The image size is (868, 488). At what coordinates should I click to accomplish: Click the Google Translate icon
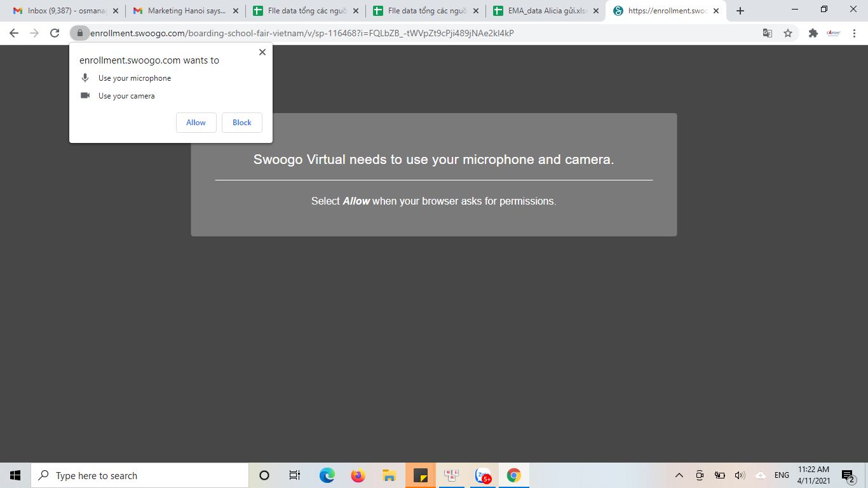point(768,33)
